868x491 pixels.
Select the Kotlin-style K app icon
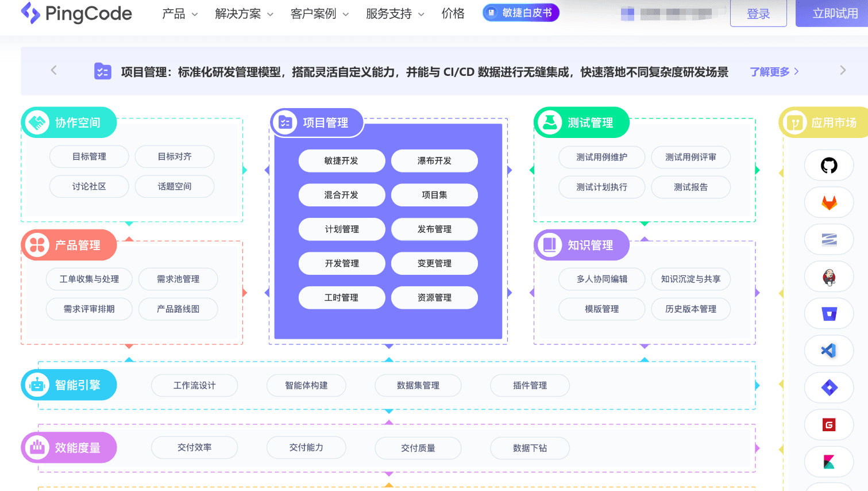point(828,462)
